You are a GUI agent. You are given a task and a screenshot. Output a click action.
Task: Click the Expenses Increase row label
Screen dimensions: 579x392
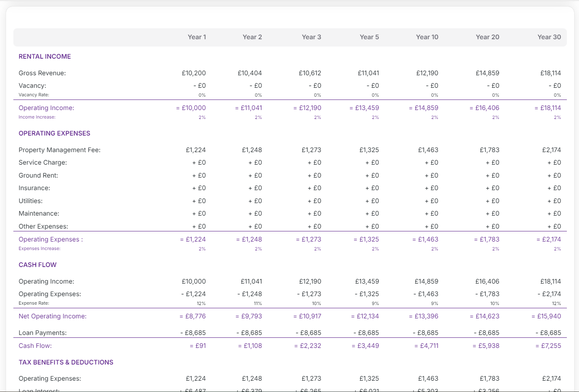pos(39,248)
